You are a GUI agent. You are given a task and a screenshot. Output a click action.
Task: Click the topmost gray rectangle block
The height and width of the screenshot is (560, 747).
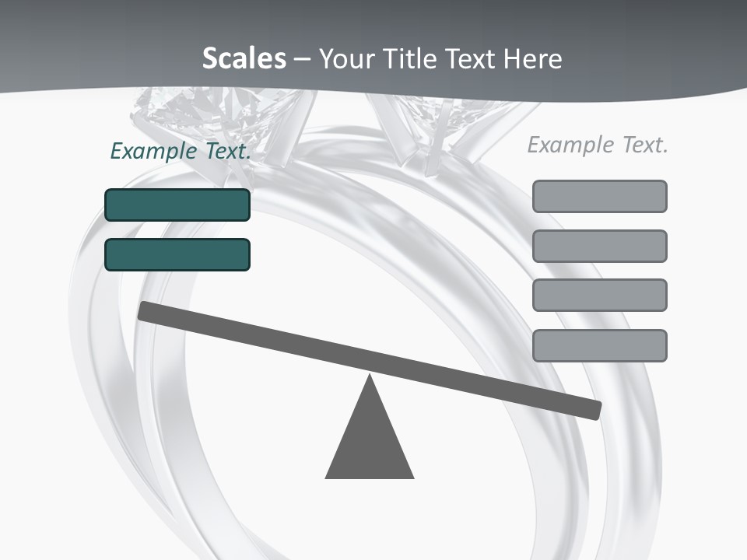599,196
